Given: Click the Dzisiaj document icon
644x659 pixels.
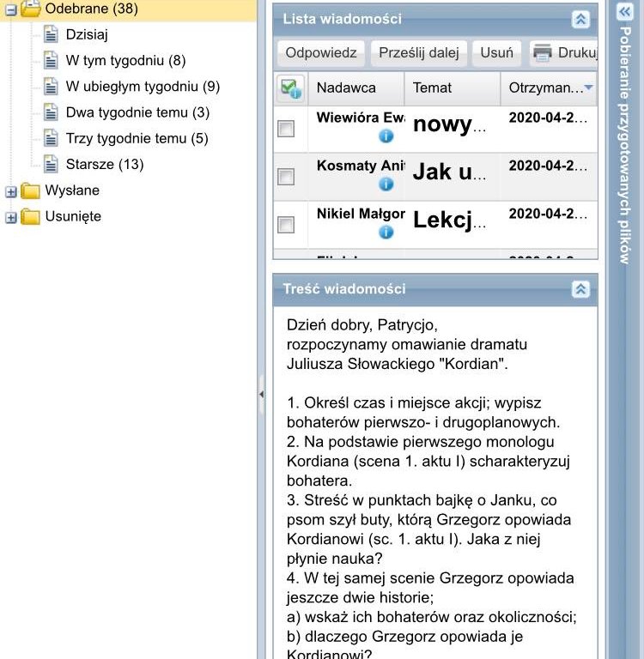Looking at the screenshot, I should tap(51, 34).
